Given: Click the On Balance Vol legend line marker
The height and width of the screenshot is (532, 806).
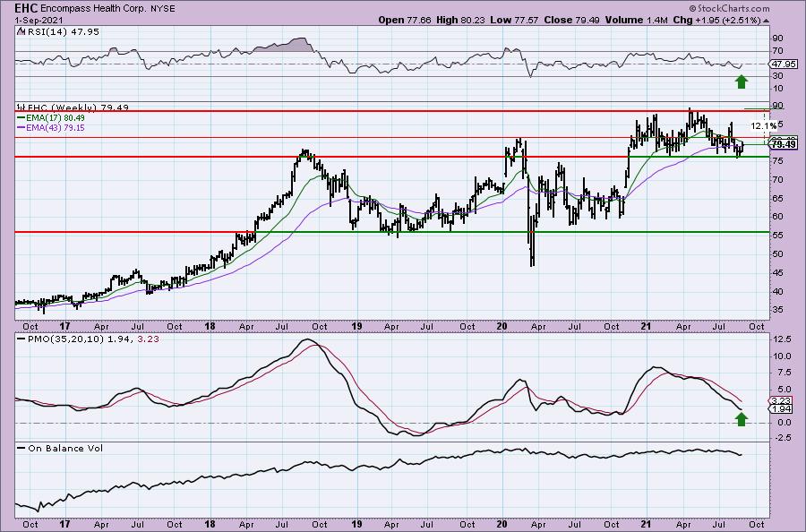Looking at the screenshot, I should point(21,448).
